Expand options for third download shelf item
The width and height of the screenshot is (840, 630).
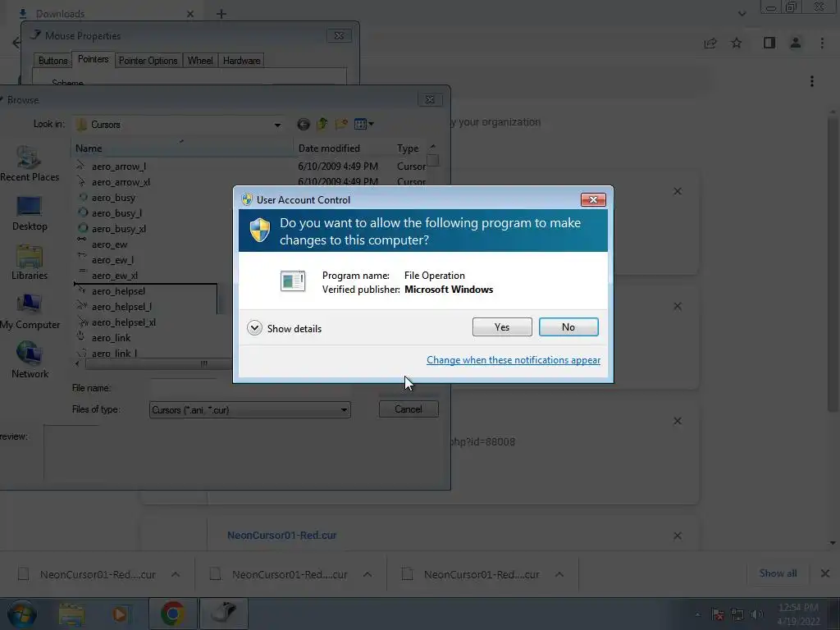click(x=559, y=574)
